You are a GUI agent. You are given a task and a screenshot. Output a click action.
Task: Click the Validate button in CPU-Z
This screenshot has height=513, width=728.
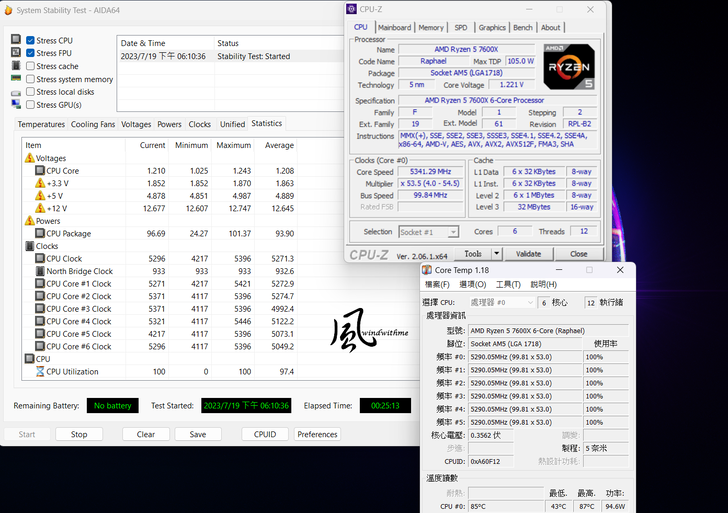[x=534, y=254]
